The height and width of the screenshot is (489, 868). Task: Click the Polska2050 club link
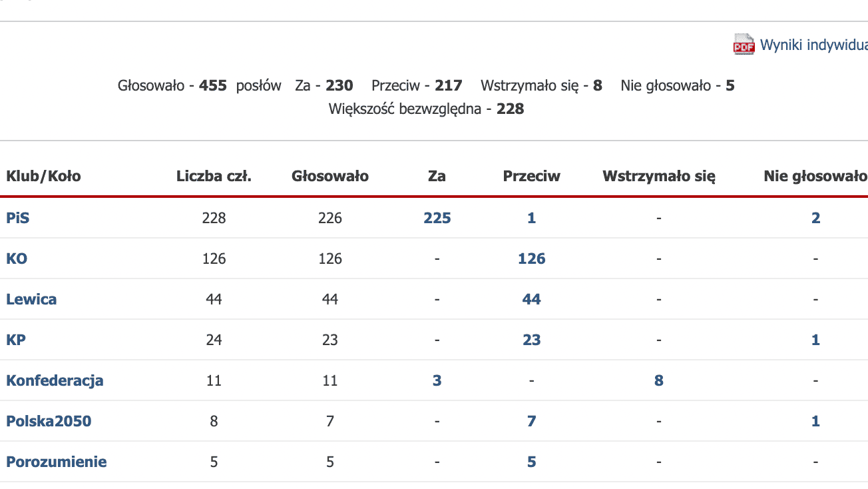(x=49, y=421)
